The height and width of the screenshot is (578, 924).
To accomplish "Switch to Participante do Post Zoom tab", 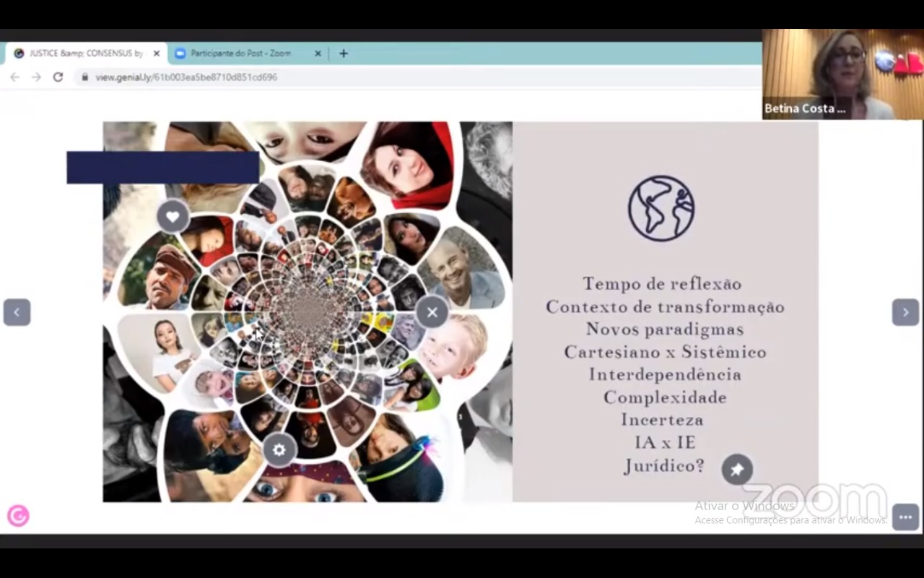I will pos(240,53).
